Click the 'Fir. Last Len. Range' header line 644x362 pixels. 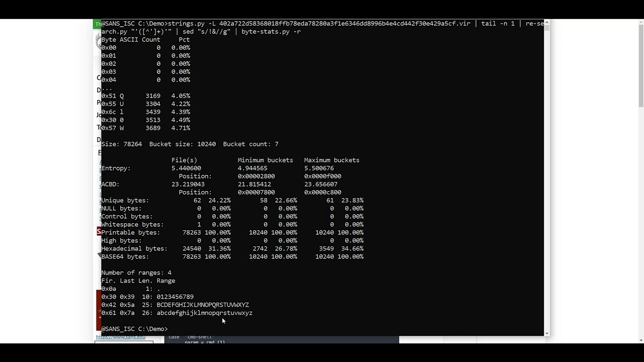[138, 281]
